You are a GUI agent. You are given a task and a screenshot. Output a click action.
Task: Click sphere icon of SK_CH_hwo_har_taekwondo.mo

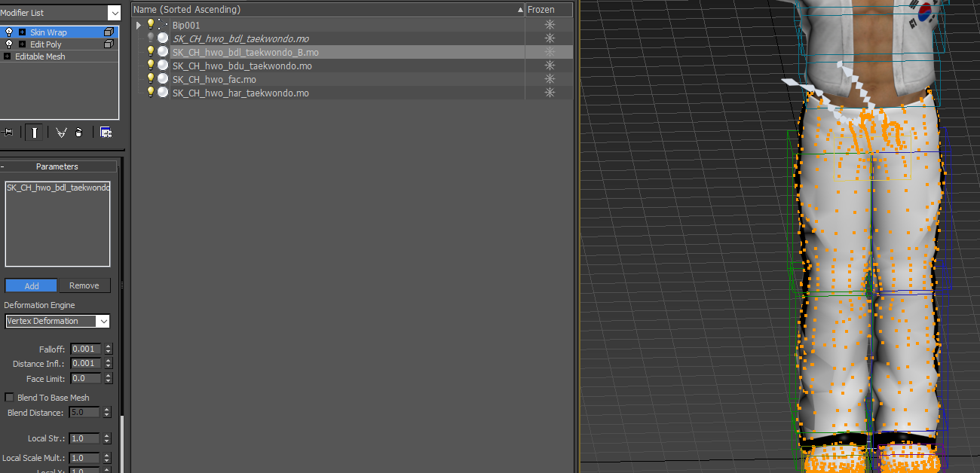click(163, 93)
